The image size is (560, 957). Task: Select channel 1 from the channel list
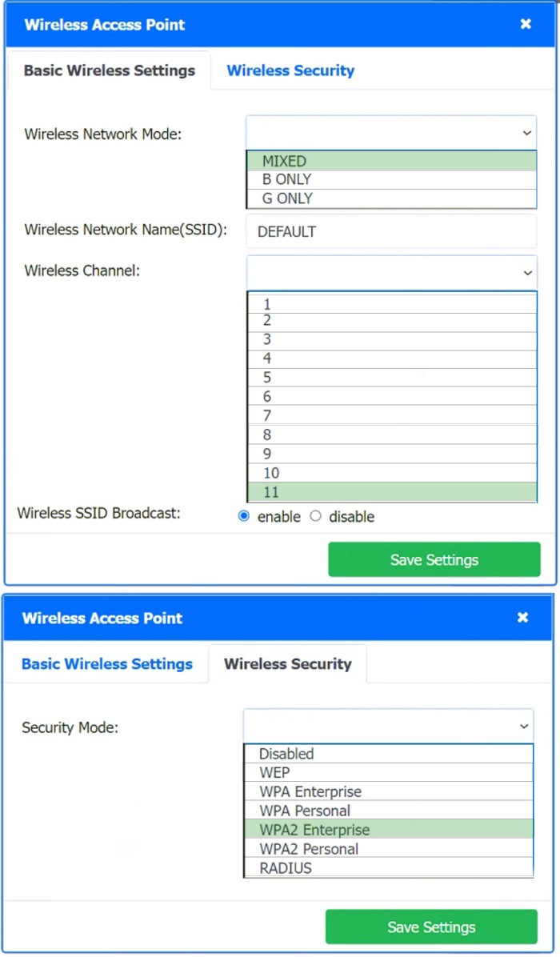click(392, 303)
